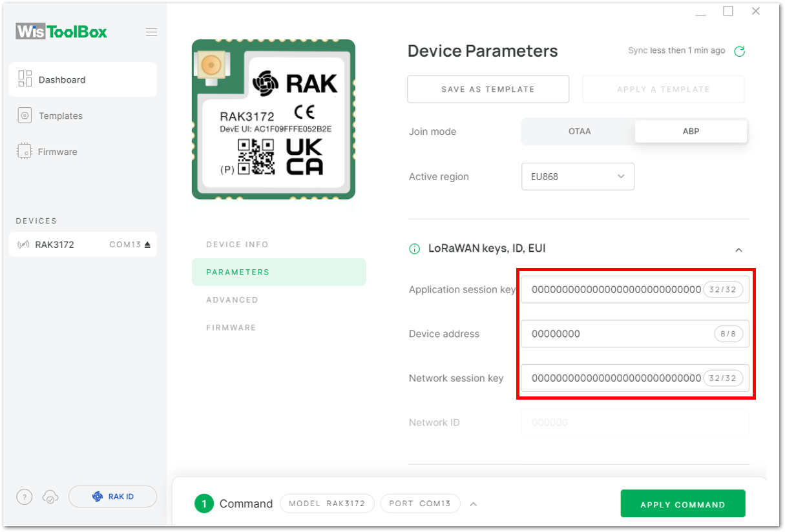Click the Model RAK3172 tag
The height and width of the screenshot is (532, 785).
pyautogui.click(x=327, y=504)
